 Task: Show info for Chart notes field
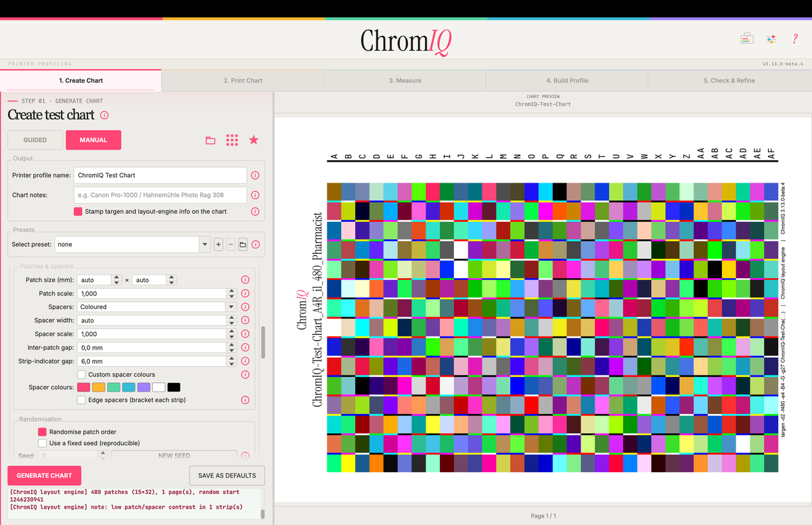255,195
